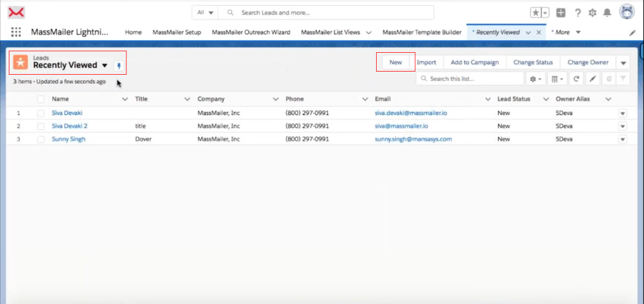Select the Siva Devaki 2 row checkbox
The height and width of the screenshot is (304, 644).
[41, 126]
